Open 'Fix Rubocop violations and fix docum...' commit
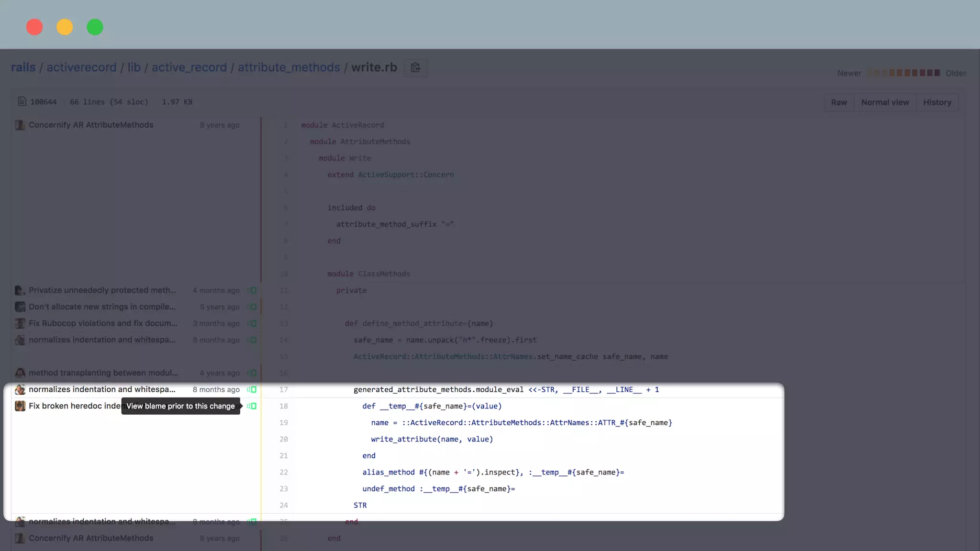 [x=103, y=323]
